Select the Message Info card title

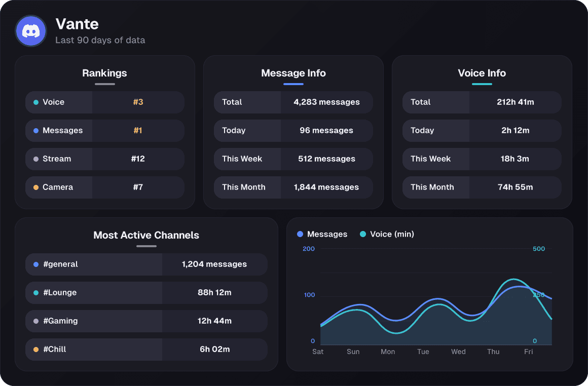(293, 73)
